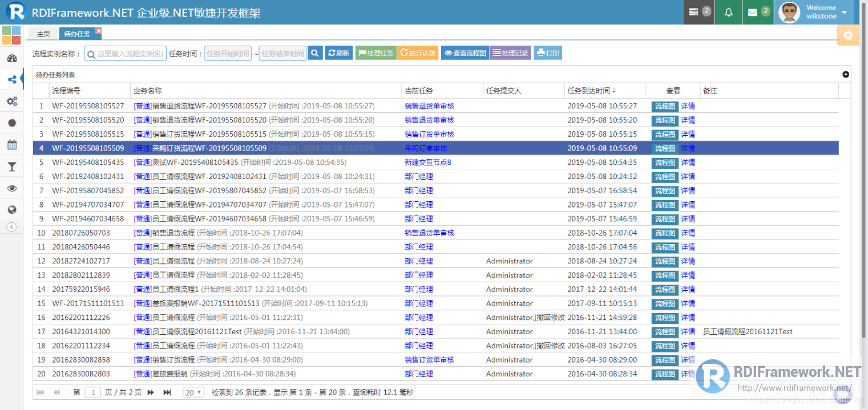Collapse the 待办任务列表 panel arrow
This screenshot has height=410, width=868.
tap(846, 74)
